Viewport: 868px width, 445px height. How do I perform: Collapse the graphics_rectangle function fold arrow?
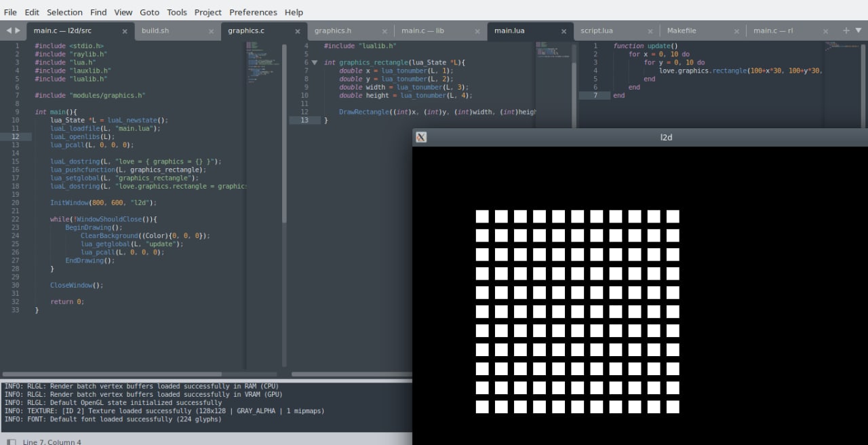314,62
